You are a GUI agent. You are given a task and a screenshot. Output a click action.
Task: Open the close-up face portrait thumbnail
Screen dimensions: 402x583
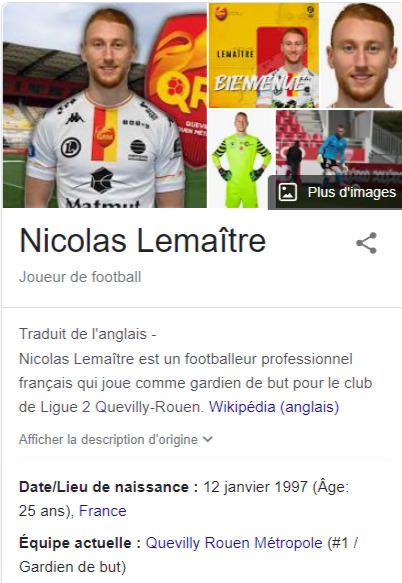click(x=361, y=55)
